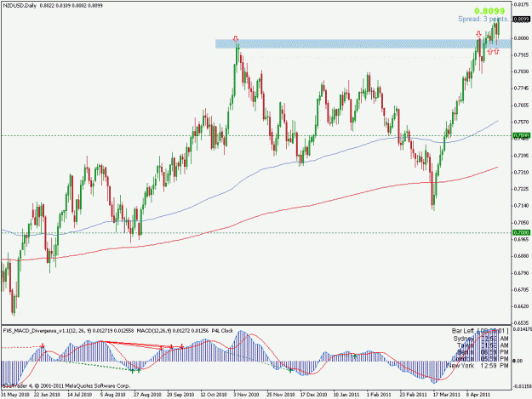This screenshot has height=399, width=532.
Task: Click the 12 Oct 2010 date label
Action: 214,395
